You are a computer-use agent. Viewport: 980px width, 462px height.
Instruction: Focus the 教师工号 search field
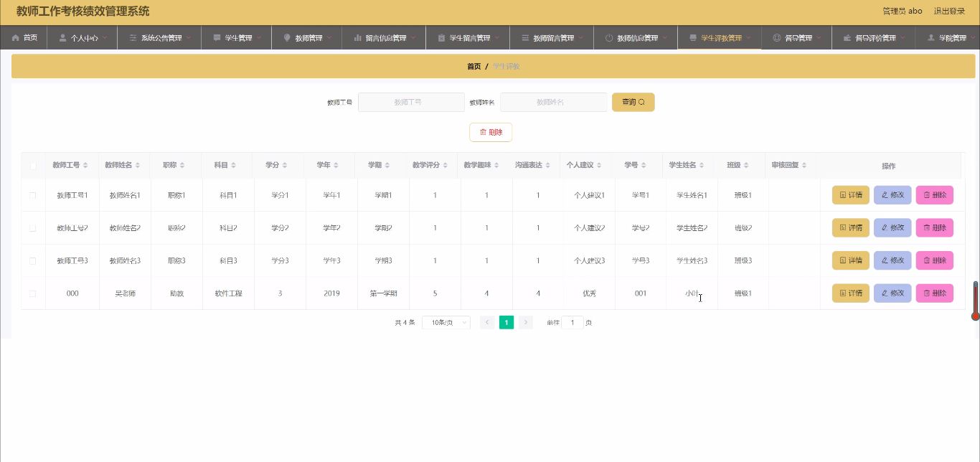(411, 102)
